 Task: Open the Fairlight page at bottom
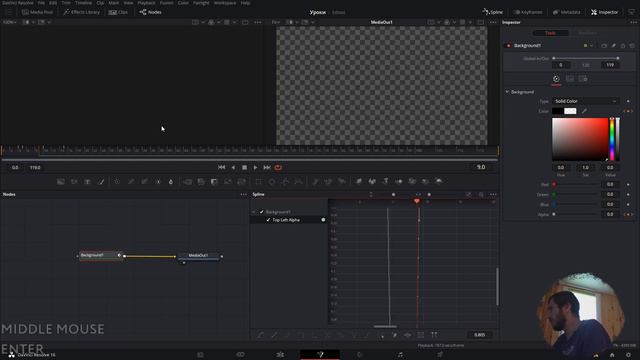pyautogui.click(x=400, y=355)
